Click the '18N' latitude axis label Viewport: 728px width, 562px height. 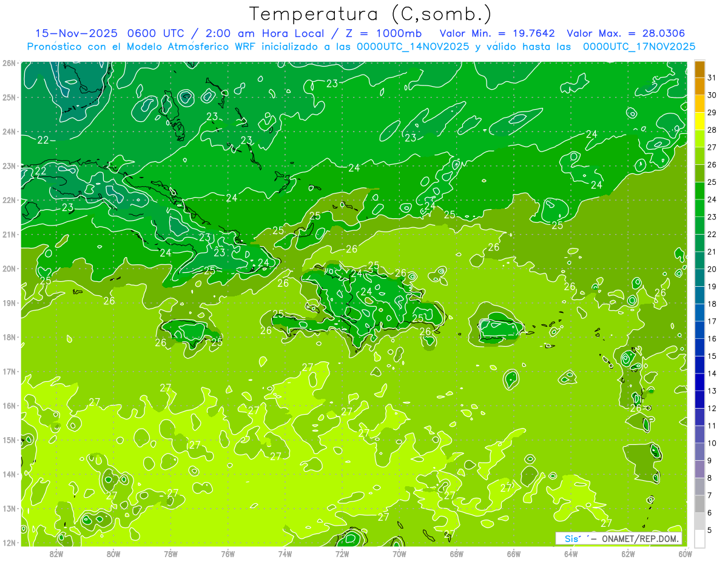point(10,337)
